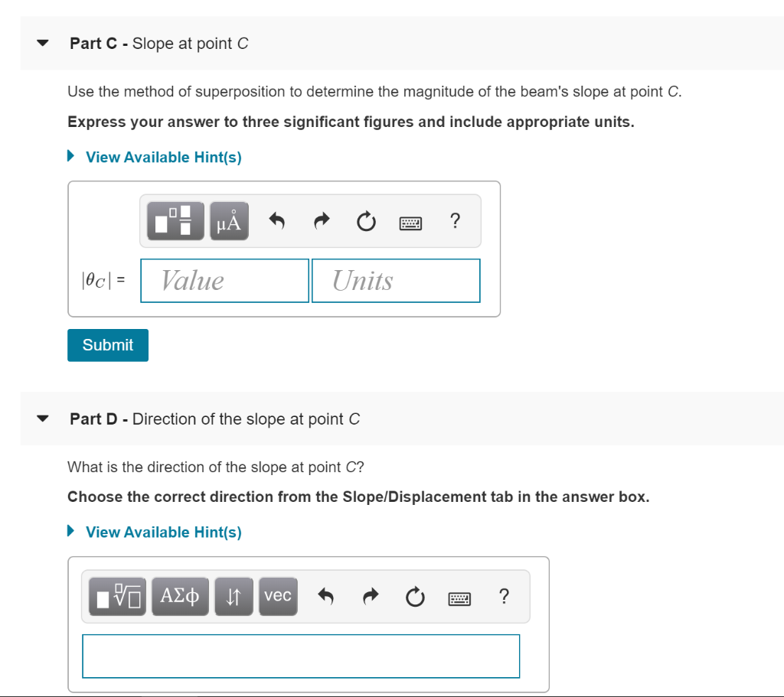Collapse the Part D section
This screenshot has width=784, height=697.
pos(42,419)
